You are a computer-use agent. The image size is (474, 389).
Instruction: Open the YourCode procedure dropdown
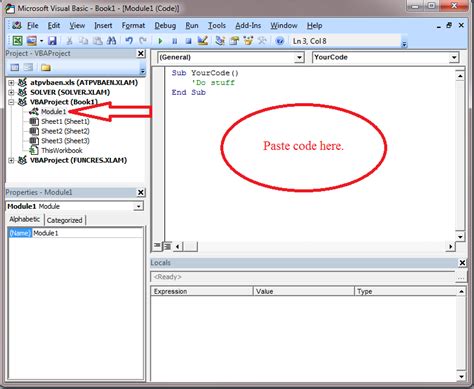pos(454,57)
